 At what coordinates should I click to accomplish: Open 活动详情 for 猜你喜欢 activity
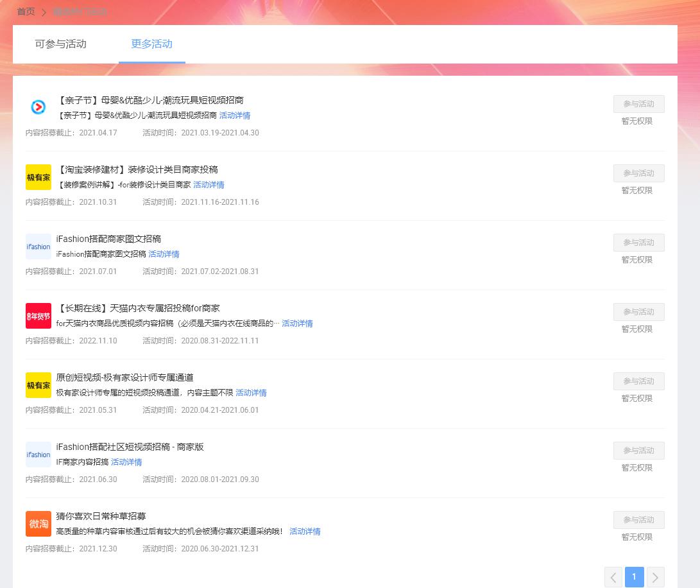[x=305, y=531]
